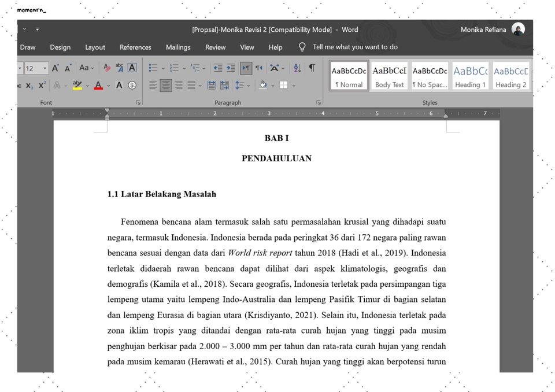Click Tell me what you want to do
This screenshot has height=392, width=555.
354,47
